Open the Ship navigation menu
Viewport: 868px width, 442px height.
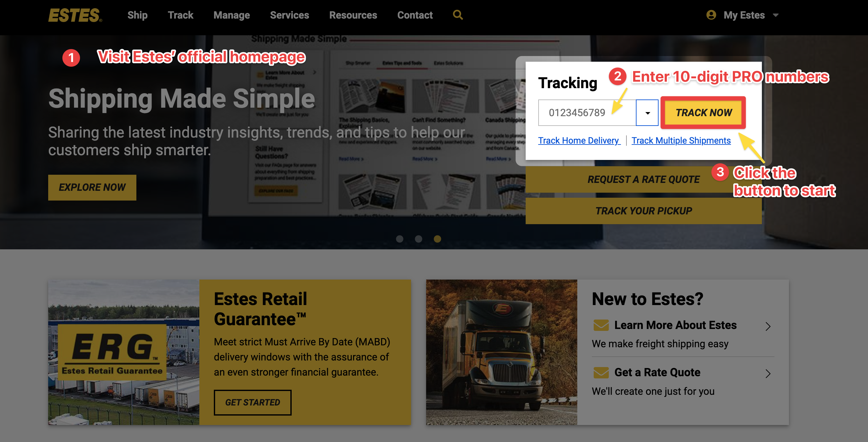point(138,15)
